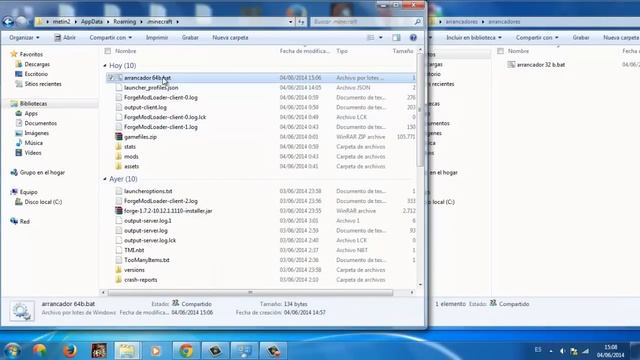This screenshot has width=640, height=360.
Task: Show hidden tray icons arrow
Action: click(551, 351)
